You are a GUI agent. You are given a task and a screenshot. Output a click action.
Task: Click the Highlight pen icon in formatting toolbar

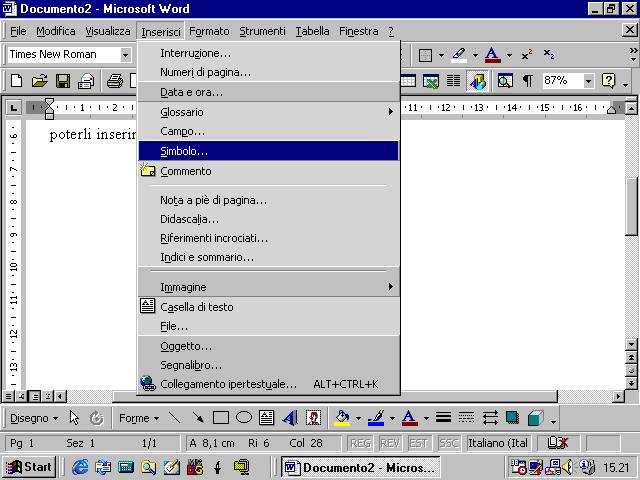(459, 55)
